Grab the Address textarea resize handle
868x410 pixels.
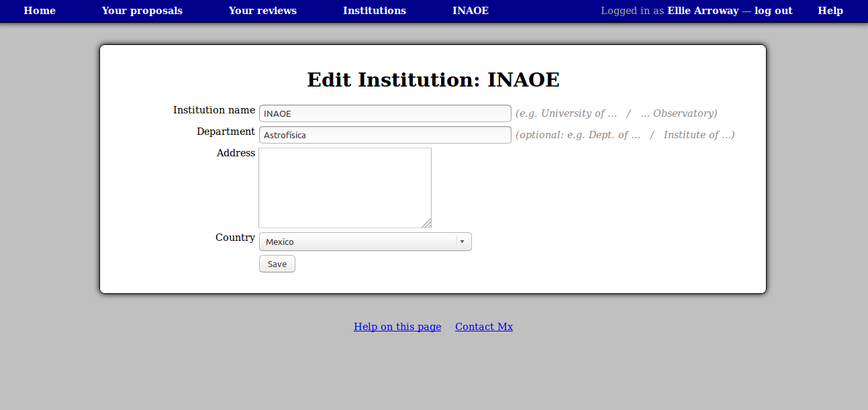[x=426, y=223]
